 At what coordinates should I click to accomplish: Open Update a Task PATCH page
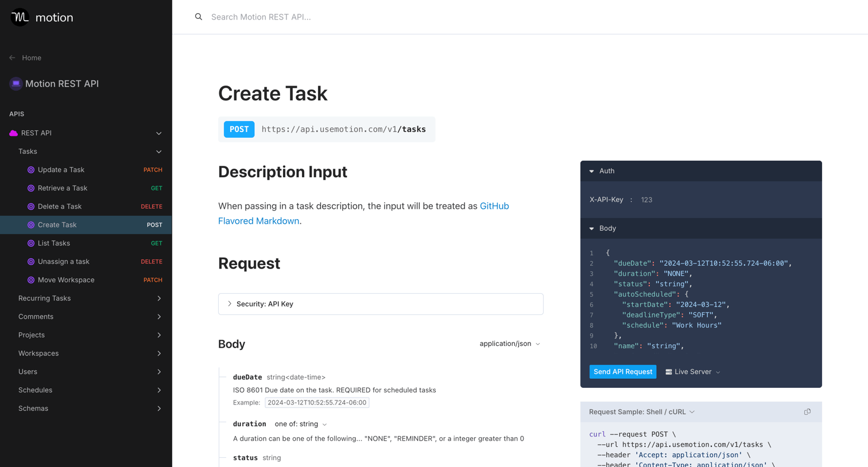click(x=86, y=170)
